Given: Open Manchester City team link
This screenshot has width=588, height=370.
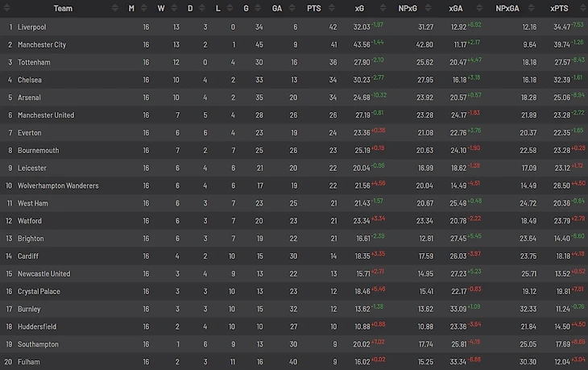Looking at the screenshot, I should (x=42, y=45).
